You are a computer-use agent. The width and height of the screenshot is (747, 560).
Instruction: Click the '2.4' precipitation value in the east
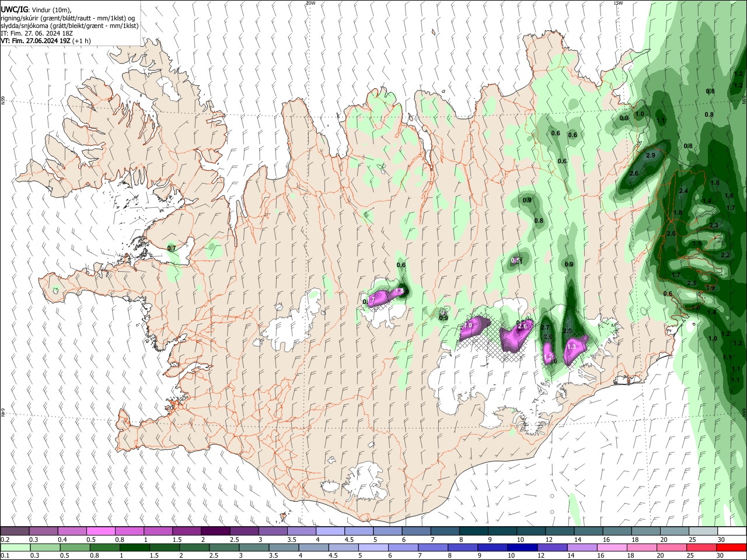coord(683,191)
